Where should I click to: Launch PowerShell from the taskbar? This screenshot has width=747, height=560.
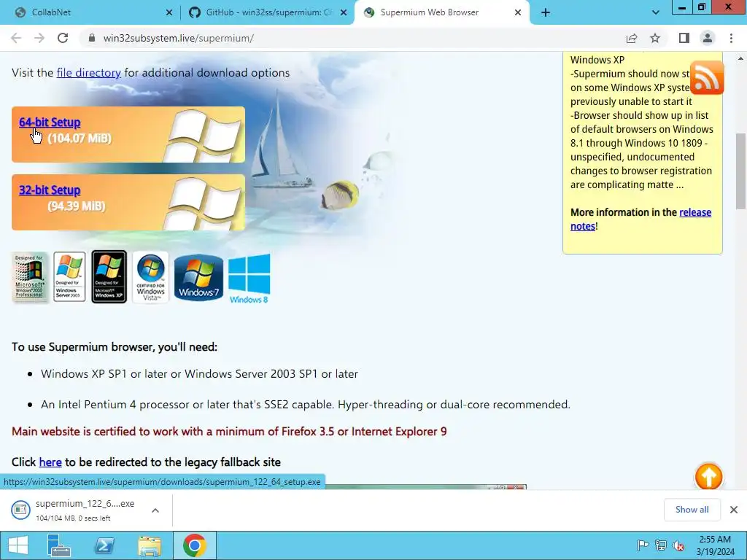[104, 545]
